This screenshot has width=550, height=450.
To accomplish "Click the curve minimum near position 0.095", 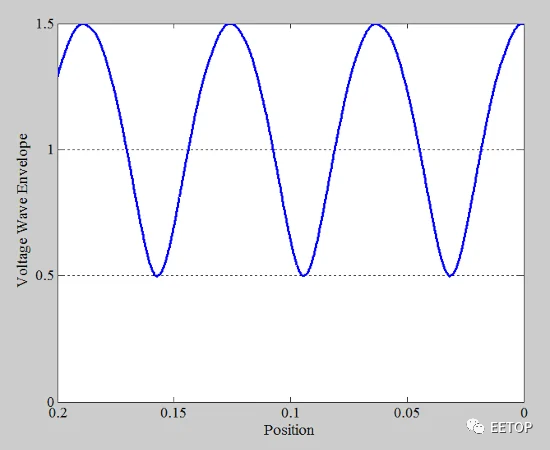I will pyautogui.click(x=304, y=275).
